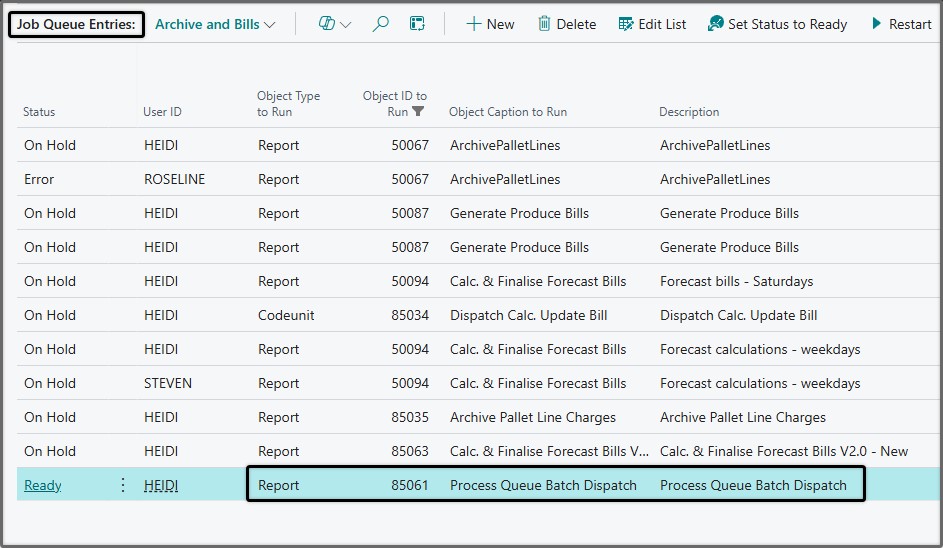Image resolution: width=943 pixels, height=548 pixels.
Task: Open the Ready status link
Action: click(x=43, y=485)
